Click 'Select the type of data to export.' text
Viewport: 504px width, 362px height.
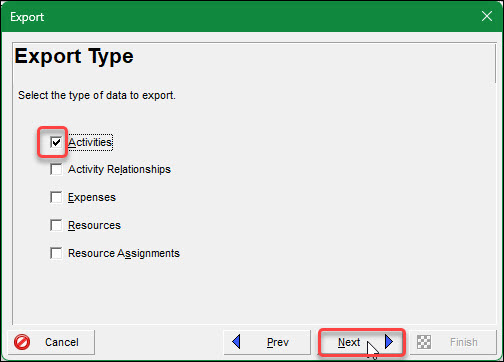(97, 95)
